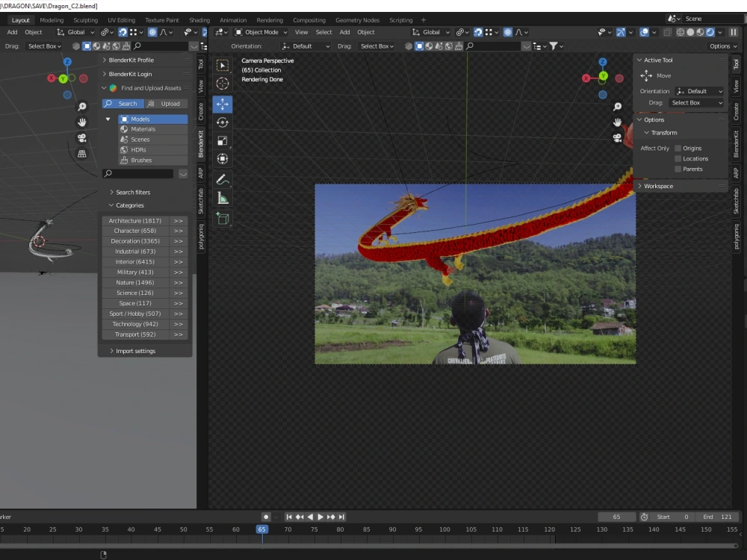The image size is (747, 560).
Task: Open the Orientation dropdown set to Default
Action: (306, 46)
